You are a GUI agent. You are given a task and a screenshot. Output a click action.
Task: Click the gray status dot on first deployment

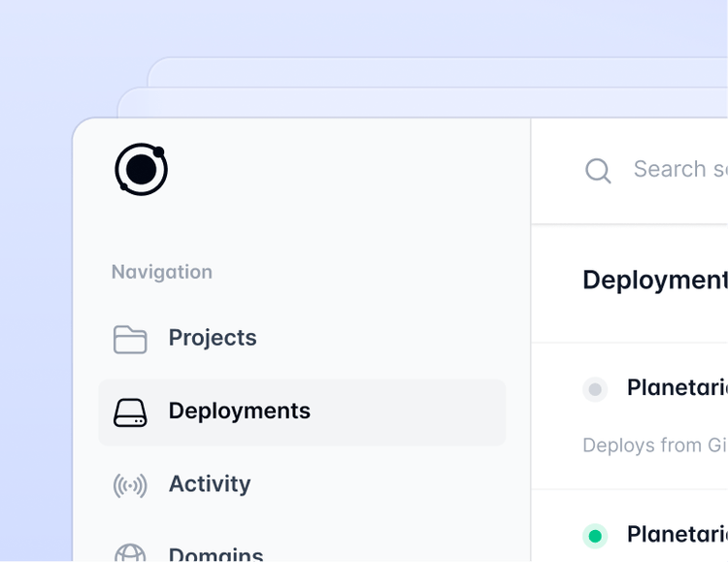[x=595, y=389]
